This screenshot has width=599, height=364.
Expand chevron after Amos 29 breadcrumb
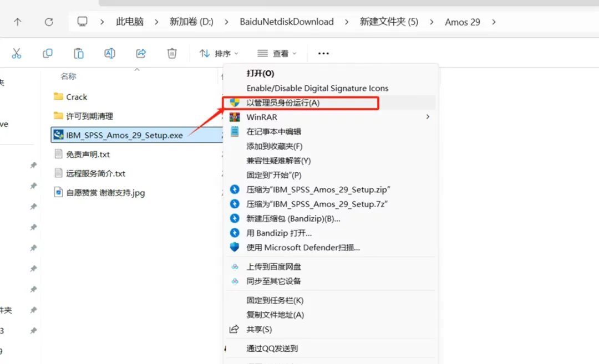(x=494, y=22)
